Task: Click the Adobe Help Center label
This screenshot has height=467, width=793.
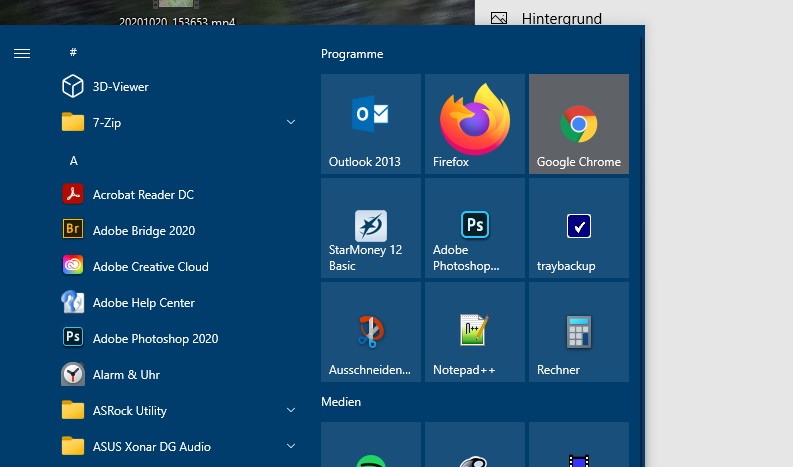Action: click(144, 303)
